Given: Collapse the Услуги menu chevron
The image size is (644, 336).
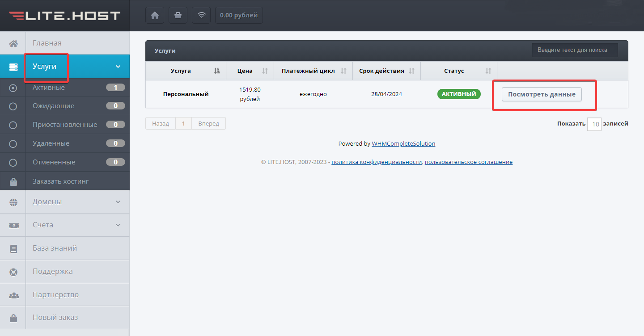Looking at the screenshot, I should [x=118, y=67].
